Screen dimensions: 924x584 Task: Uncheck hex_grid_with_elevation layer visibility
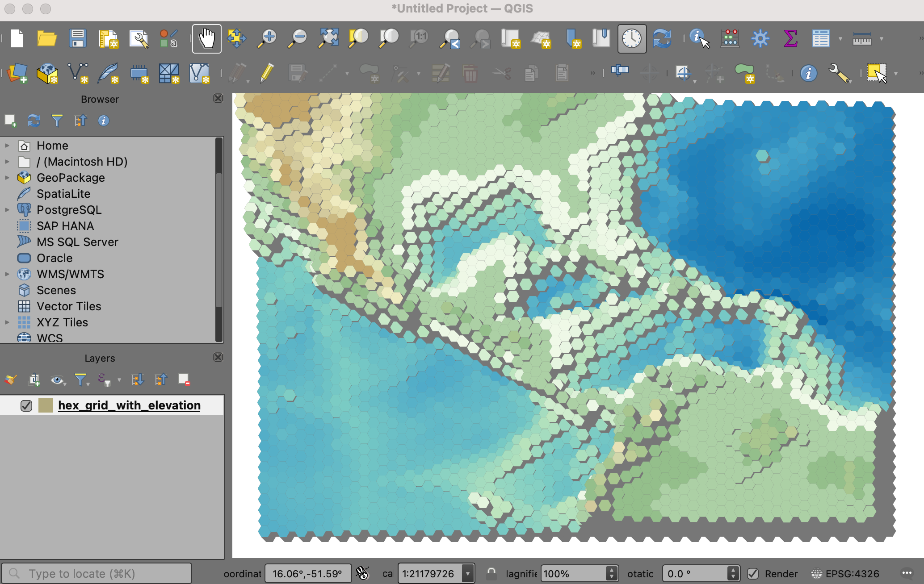26,405
